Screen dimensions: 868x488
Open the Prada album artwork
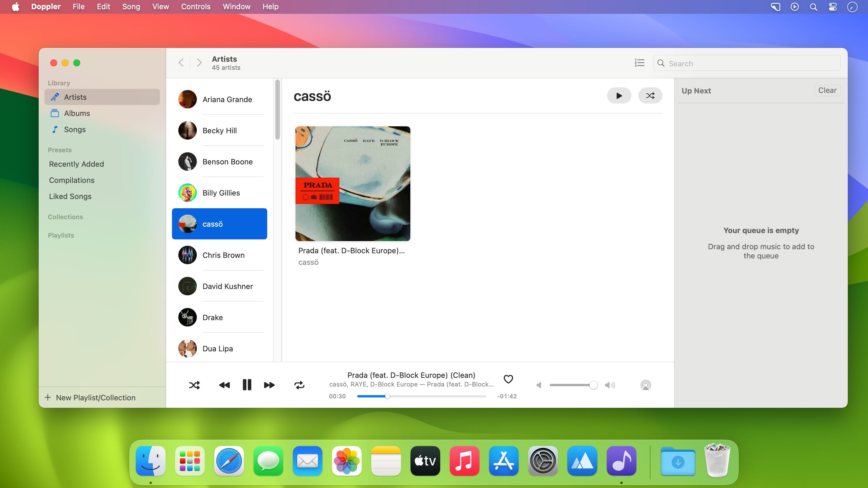353,183
